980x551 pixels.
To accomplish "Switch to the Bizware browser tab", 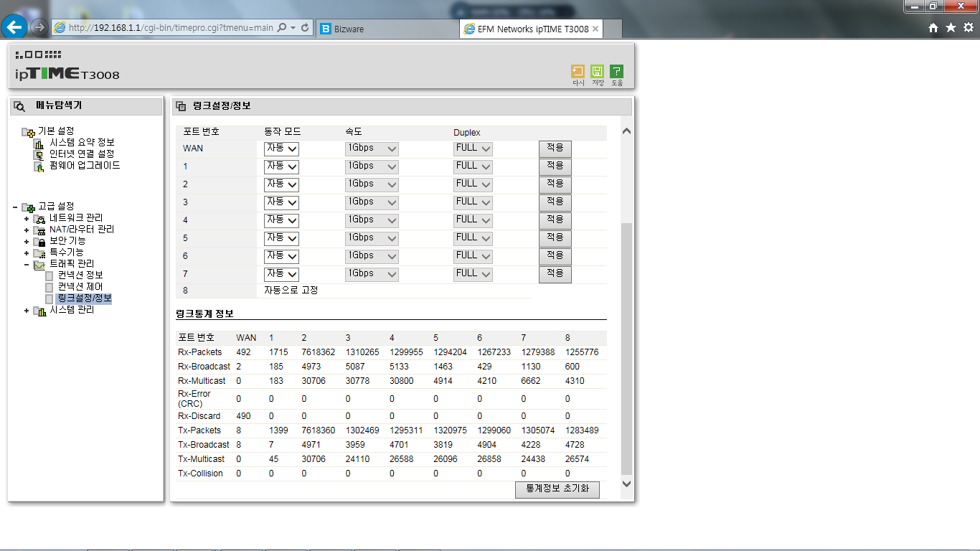I will pyautogui.click(x=386, y=29).
